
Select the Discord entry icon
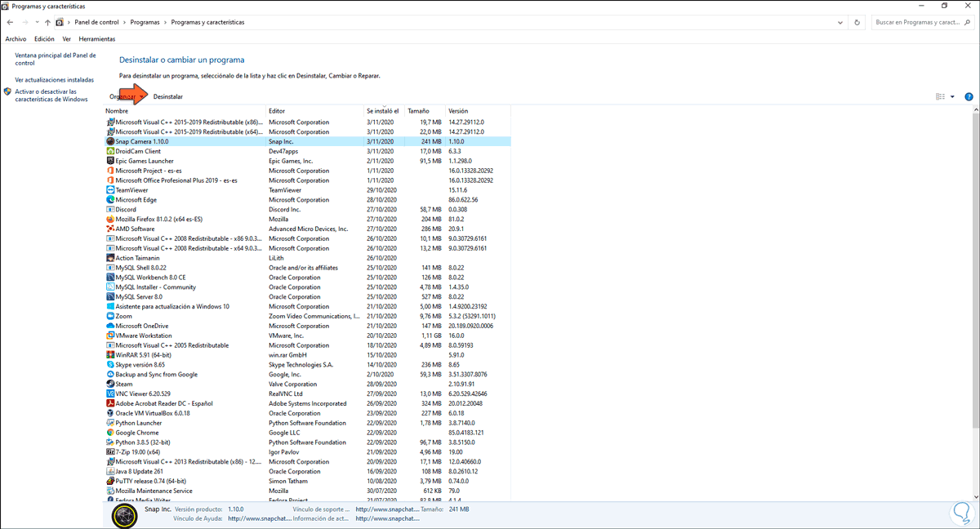(x=110, y=209)
